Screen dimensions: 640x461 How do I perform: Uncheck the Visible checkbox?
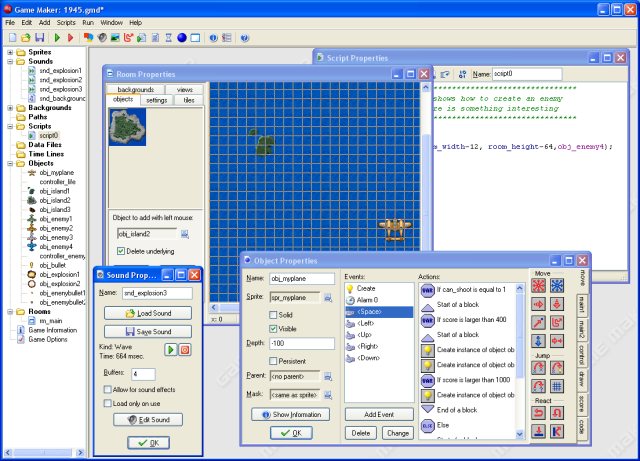273,329
